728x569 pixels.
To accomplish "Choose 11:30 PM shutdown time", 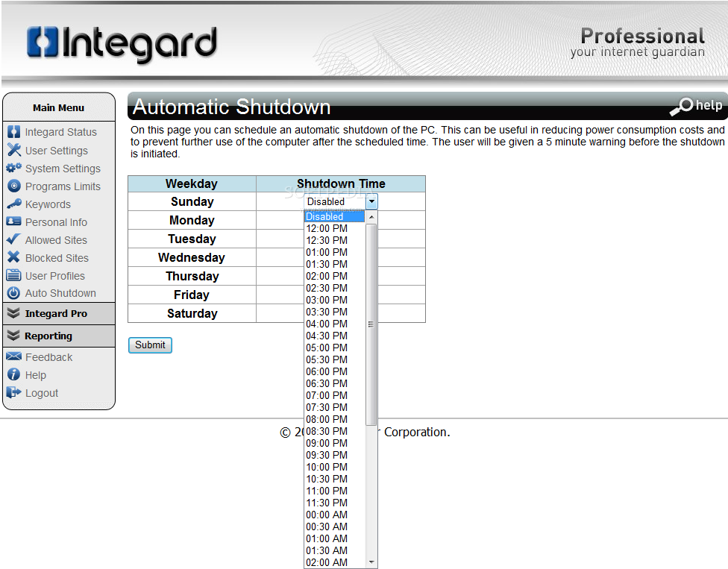I will tap(334, 503).
